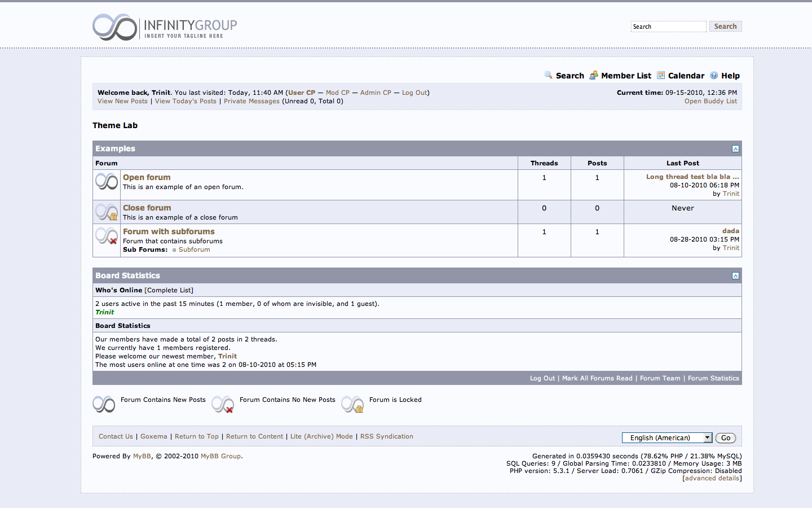Click the Calendar icon in the top menu
Image resolution: width=812 pixels, height=508 pixels.
(x=661, y=75)
